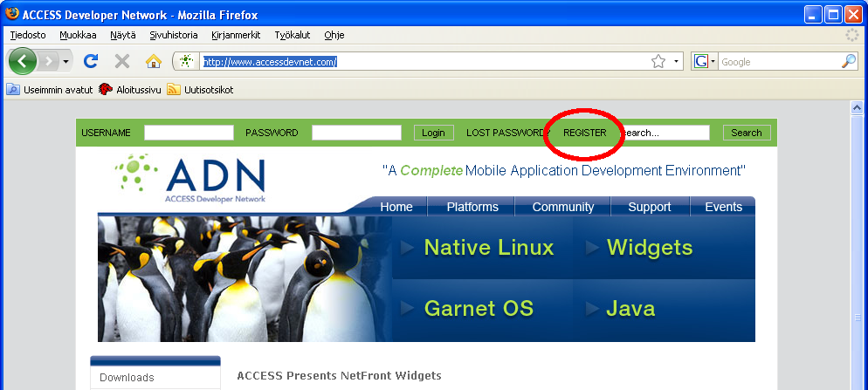Click the Stop loading X icon

[121, 61]
